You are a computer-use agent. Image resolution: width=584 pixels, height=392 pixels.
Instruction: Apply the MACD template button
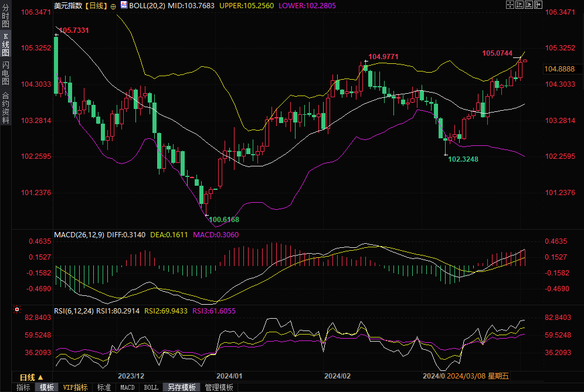click(x=127, y=387)
